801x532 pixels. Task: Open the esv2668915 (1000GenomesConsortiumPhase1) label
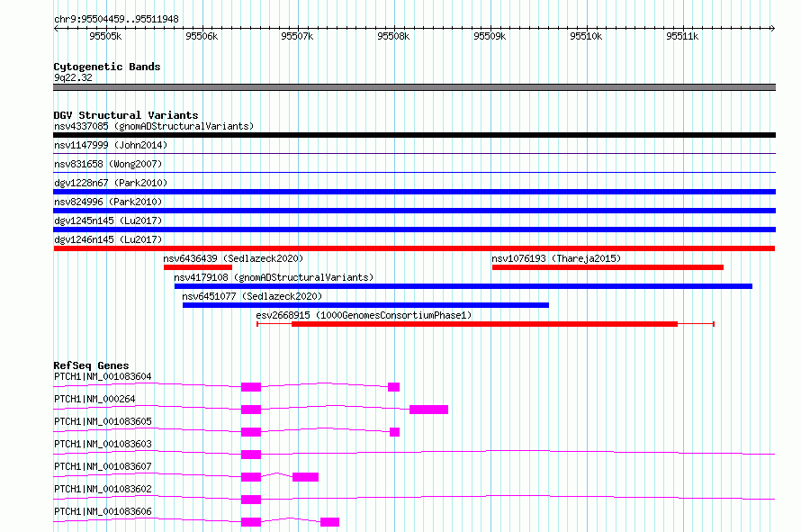click(364, 315)
